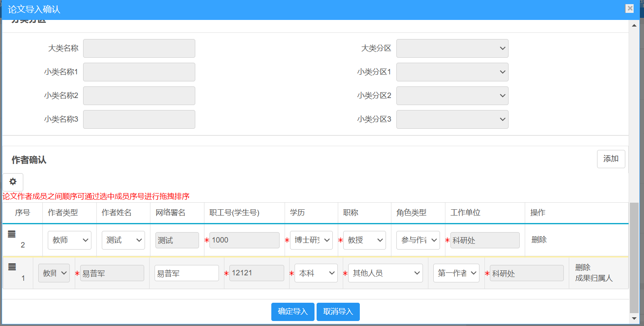Click the 网络署名 field containing 易普军
Viewport: 644px width, 326px height.
click(187, 273)
